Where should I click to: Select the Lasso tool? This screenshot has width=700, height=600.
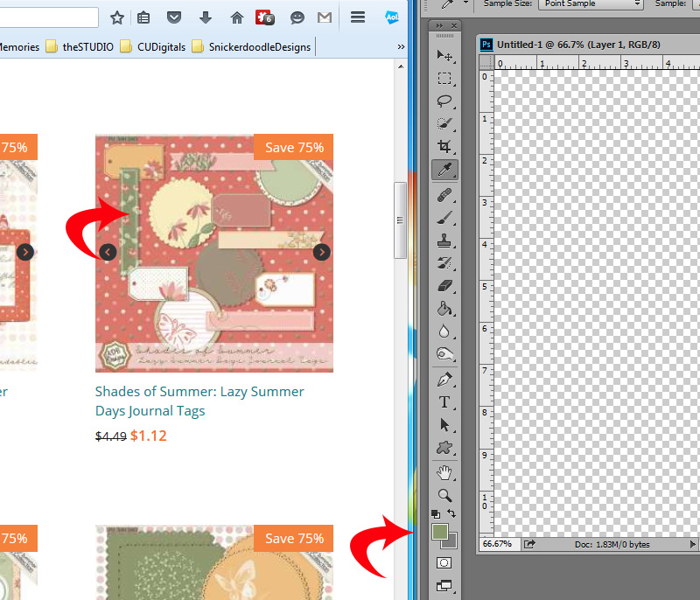[x=444, y=101]
